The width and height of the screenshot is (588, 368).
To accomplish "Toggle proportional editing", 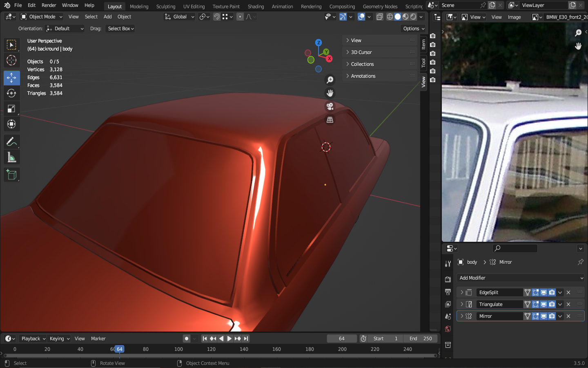I will 240,17.
